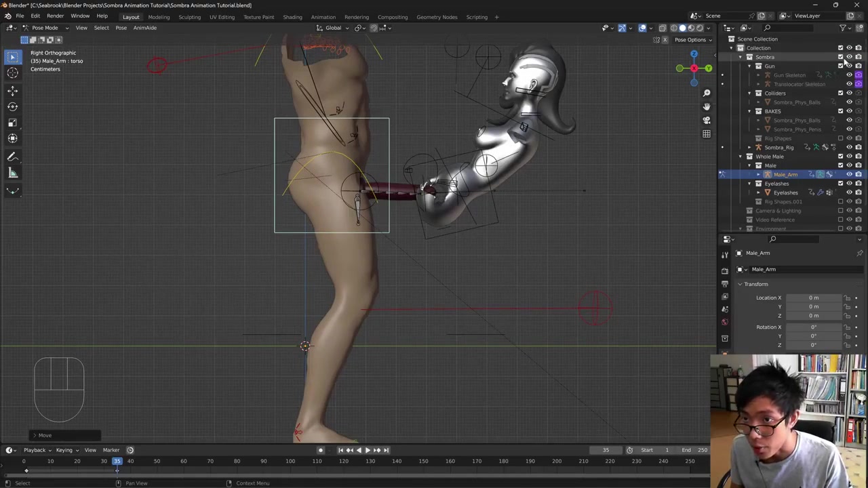Enable the Rig Shapes collection checkbox

(840, 138)
